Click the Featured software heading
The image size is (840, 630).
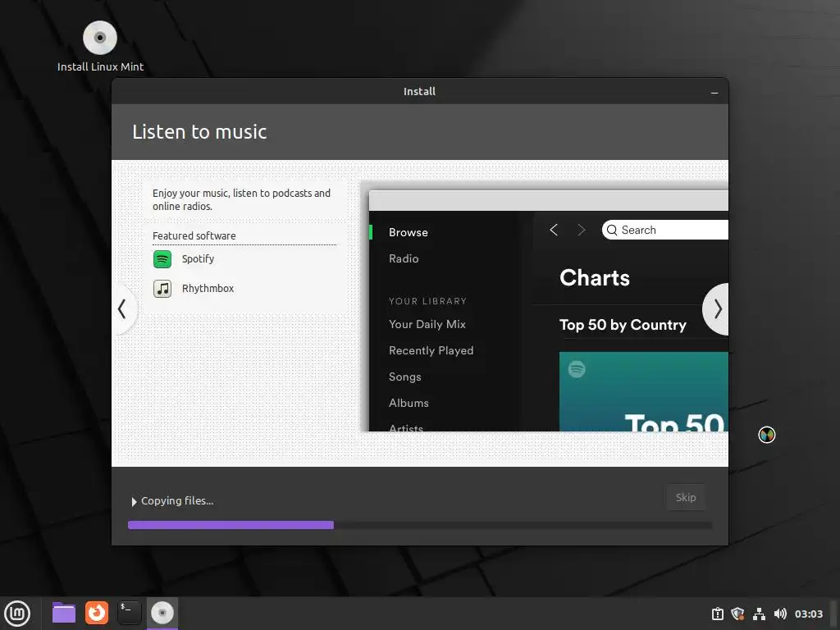(x=194, y=235)
